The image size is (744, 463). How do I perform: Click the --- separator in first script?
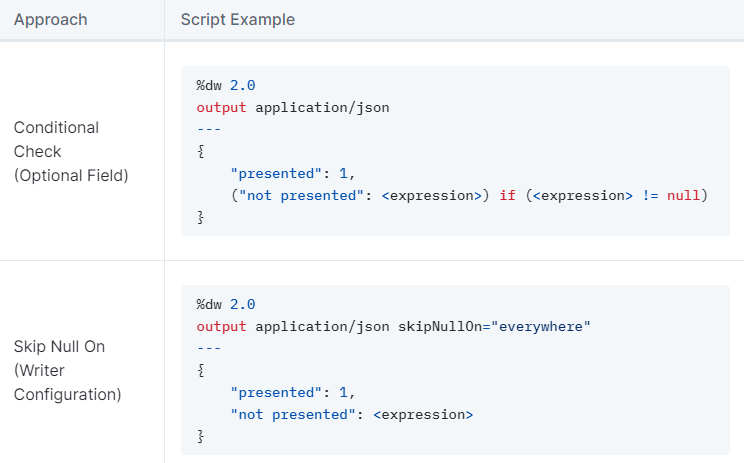[209, 129]
